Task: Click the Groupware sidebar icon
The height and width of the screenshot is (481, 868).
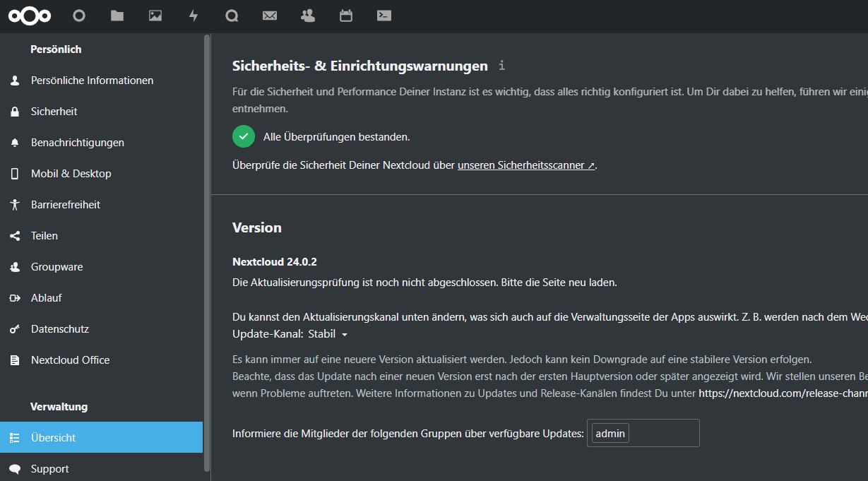Action: (15, 267)
